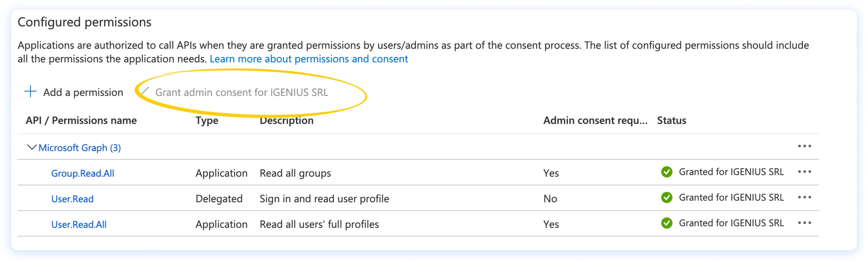Screen dimensions: 868x263
Task: Select 'Read all users' full profiles' text
Action: click(x=319, y=224)
